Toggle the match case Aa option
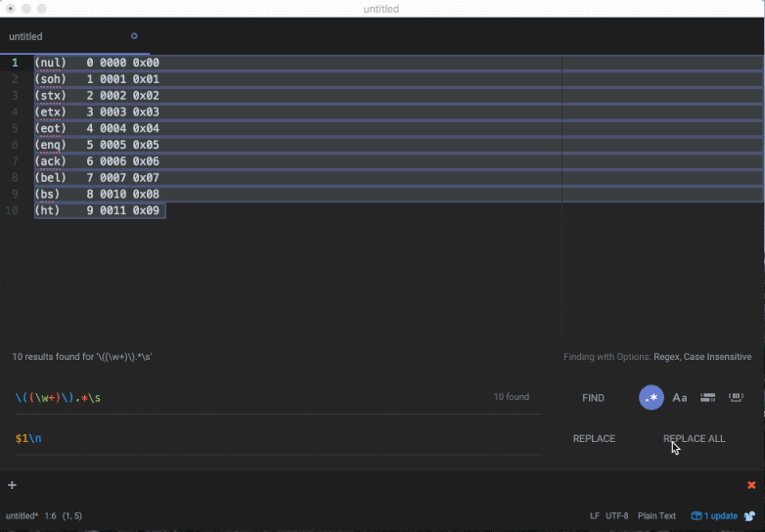The height and width of the screenshot is (532, 765). point(680,398)
